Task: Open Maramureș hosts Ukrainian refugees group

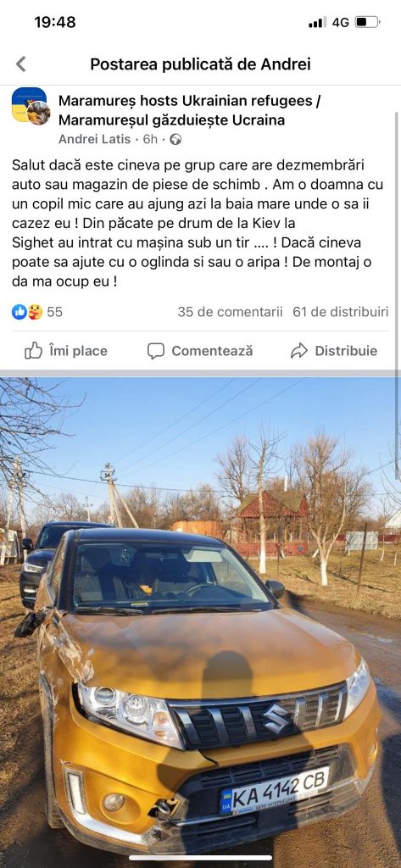Action: 189,110
